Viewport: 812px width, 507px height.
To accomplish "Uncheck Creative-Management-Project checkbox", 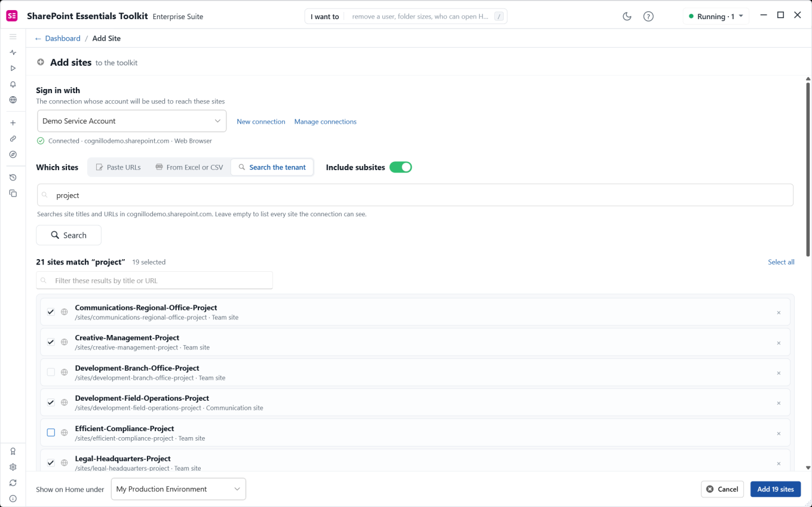I will (x=51, y=342).
